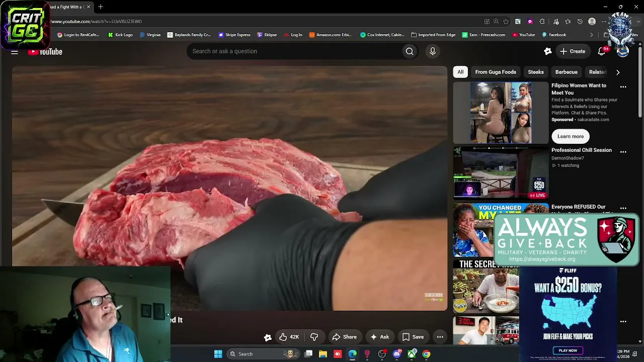Filter recommendations by Barbecue
Screen dimensions: 644x362
click(567, 72)
